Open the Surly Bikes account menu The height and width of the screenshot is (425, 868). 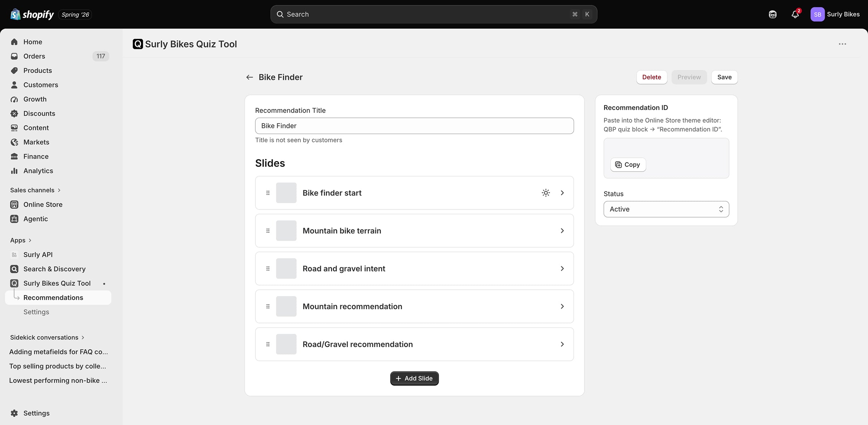pyautogui.click(x=835, y=14)
